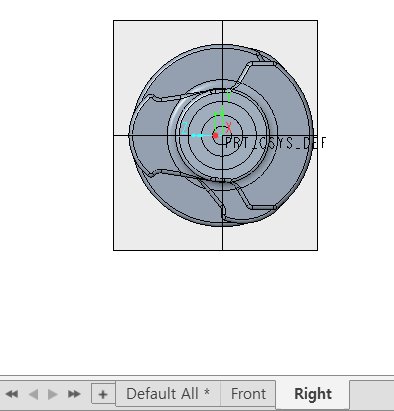Jump to the first tab
The height and width of the screenshot is (411, 394).
[x=12, y=394]
